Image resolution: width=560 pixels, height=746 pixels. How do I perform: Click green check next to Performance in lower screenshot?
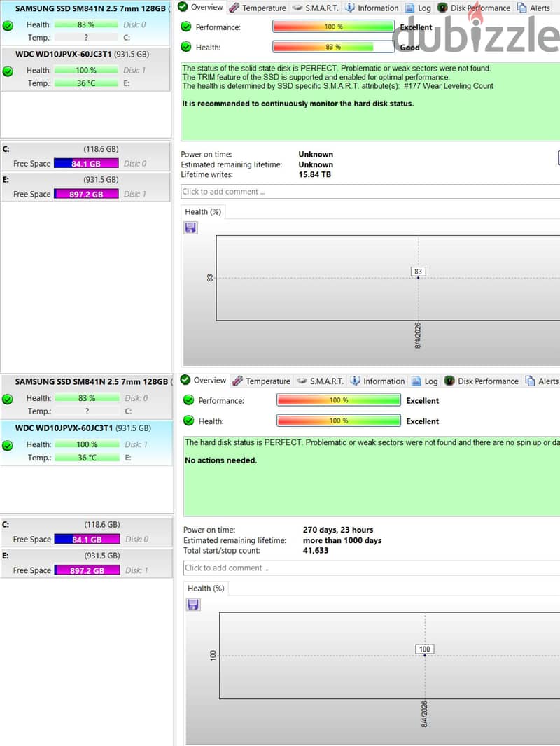tap(189, 400)
